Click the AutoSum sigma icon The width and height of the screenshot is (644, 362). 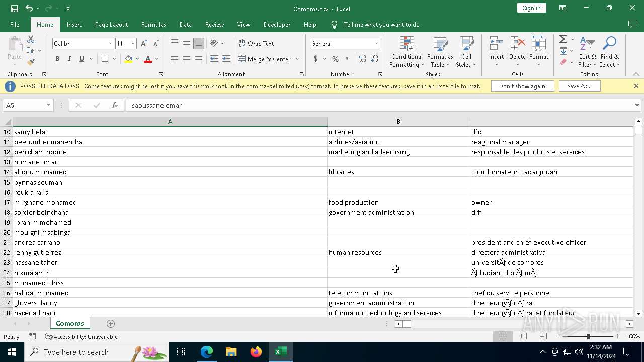point(563,39)
